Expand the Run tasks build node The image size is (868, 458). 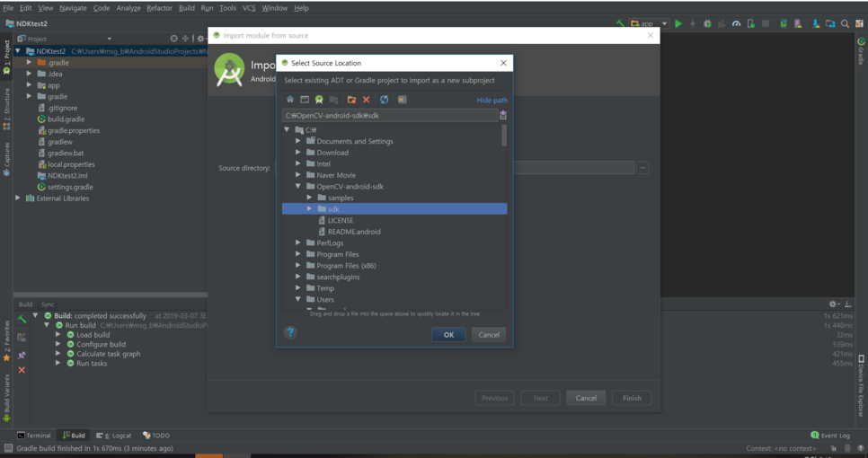pyautogui.click(x=58, y=364)
